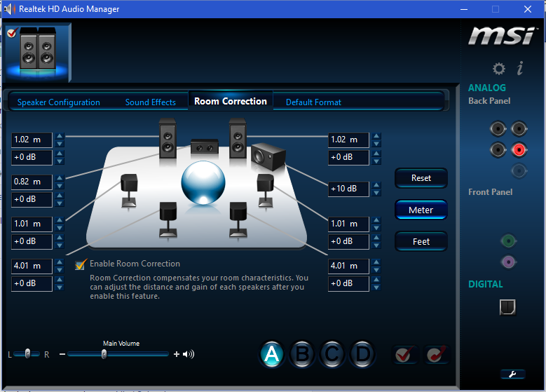Open settings via the gear icon
This screenshot has height=392, width=546.
(498, 69)
